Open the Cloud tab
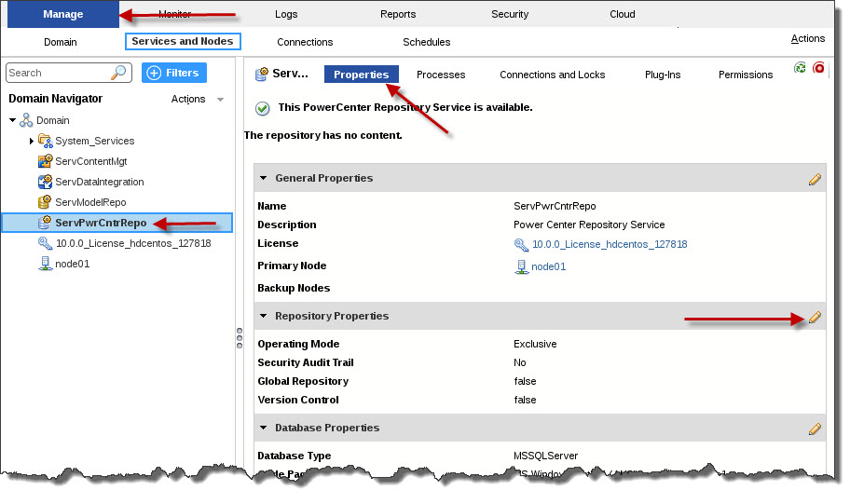 pos(622,14)
